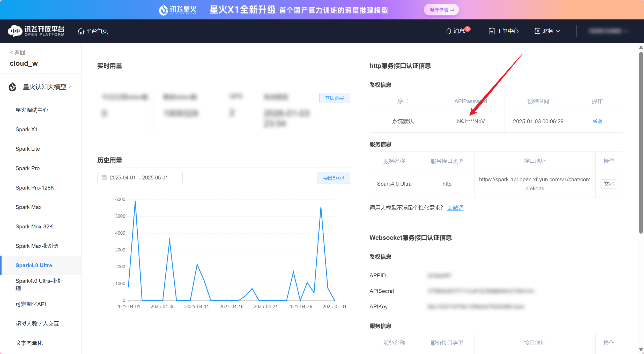Click the 财务 finance yen icon

pos(537,31)
